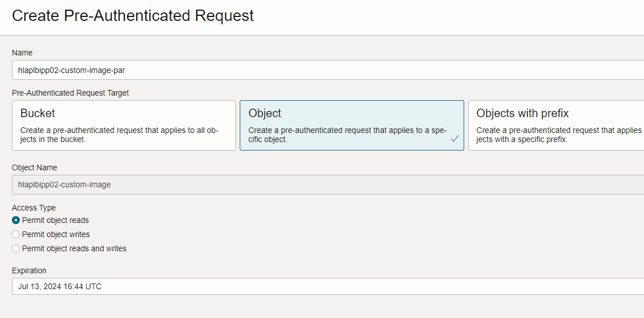The image size is (644, 318).
Task: Focus the Name input with hlaplbipp02-custom-image-par
Action: click(x=327, y=70)
